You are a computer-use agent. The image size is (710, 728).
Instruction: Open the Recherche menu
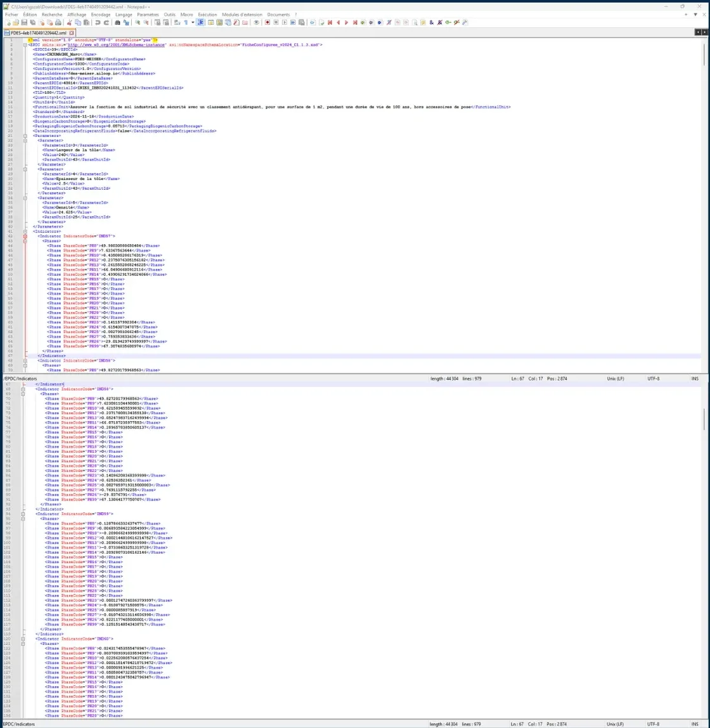[x=52, y=15]
